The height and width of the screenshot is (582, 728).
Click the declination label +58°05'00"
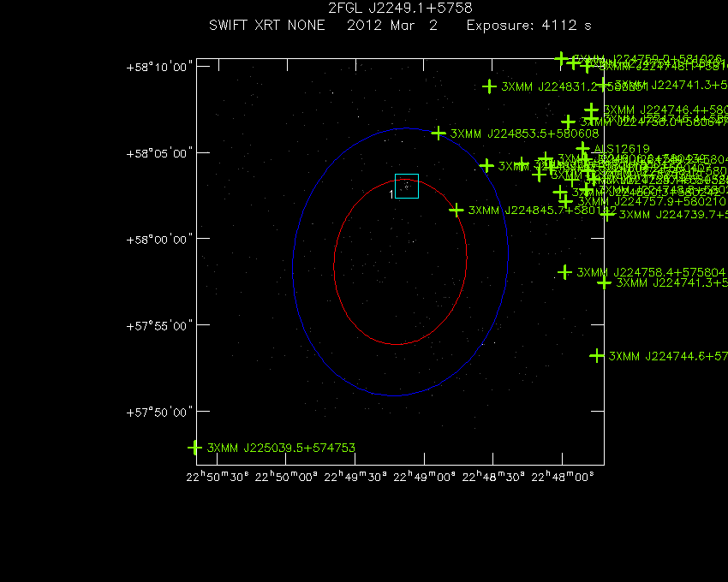point(159,153)
